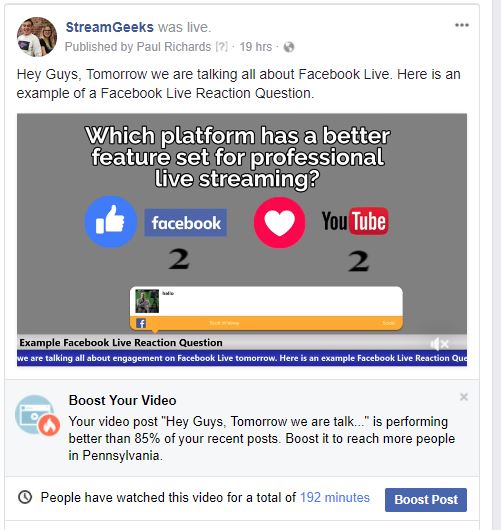Click the blue thumbs-up reaction icon
The width and height of the screenshot is (501, 530).
click(111, 222)
